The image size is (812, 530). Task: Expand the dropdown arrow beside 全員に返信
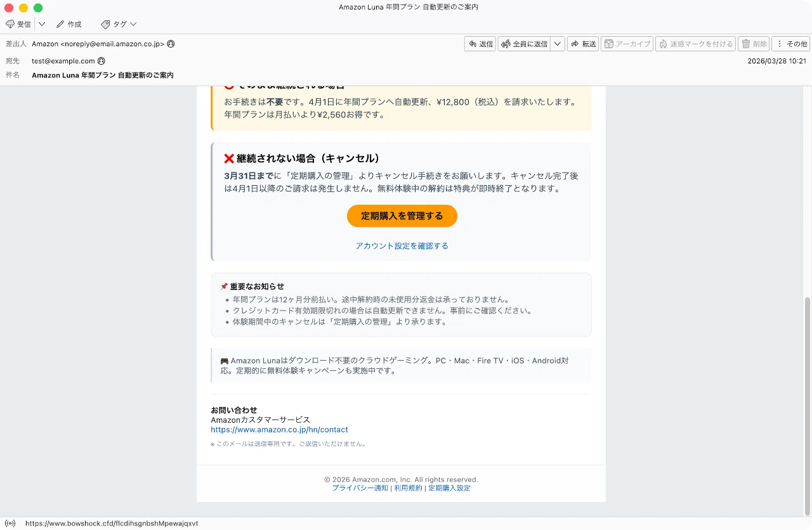click(x=558, y=44)
